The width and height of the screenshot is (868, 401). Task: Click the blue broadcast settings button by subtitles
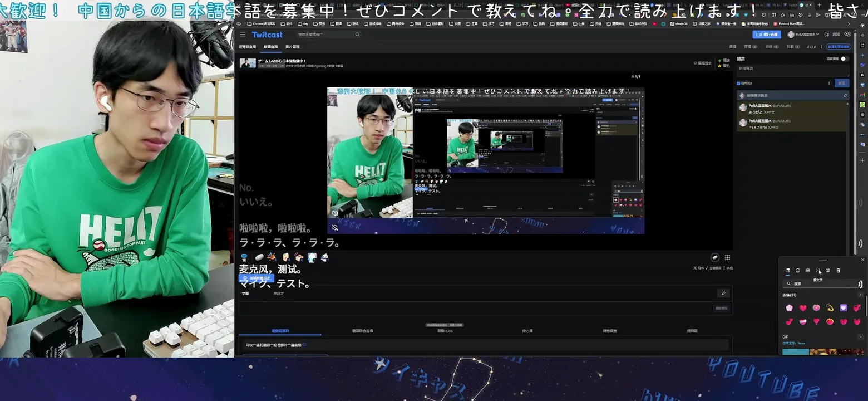pyautogui.click(x=257, y=278)
